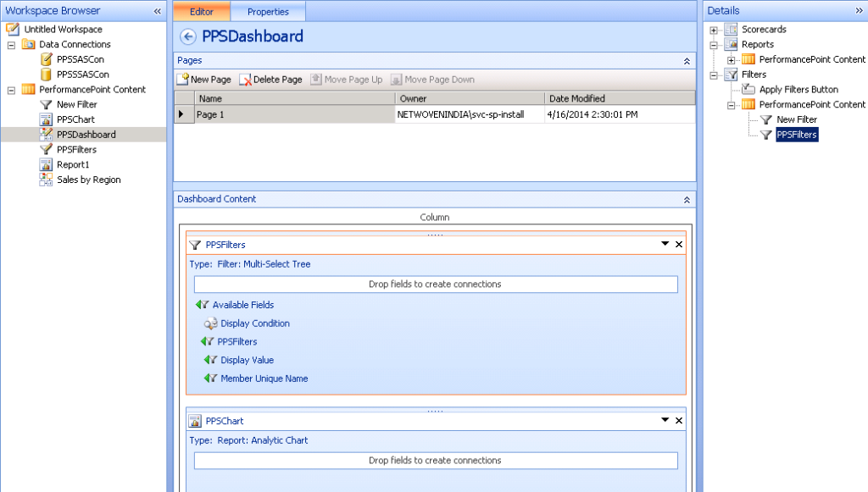The image size is (868, 492).
Task: Click the Untitled Workspace icon
Action: [x=12, y=29]
